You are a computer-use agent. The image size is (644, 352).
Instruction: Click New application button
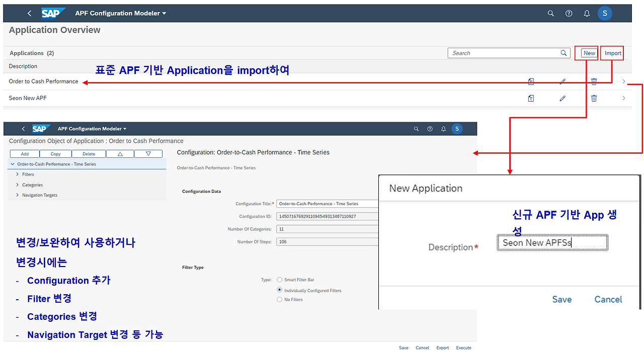[x=589, y=53]
